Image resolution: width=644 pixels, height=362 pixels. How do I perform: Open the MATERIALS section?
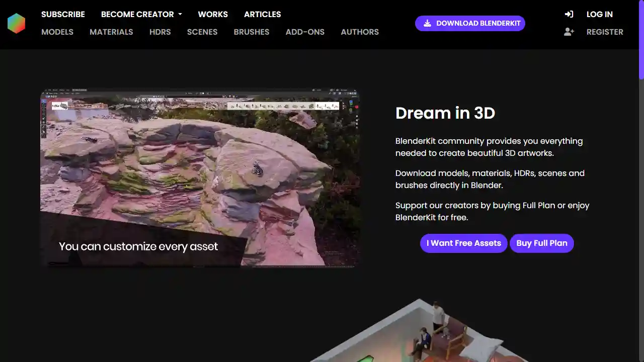point(111,32)
